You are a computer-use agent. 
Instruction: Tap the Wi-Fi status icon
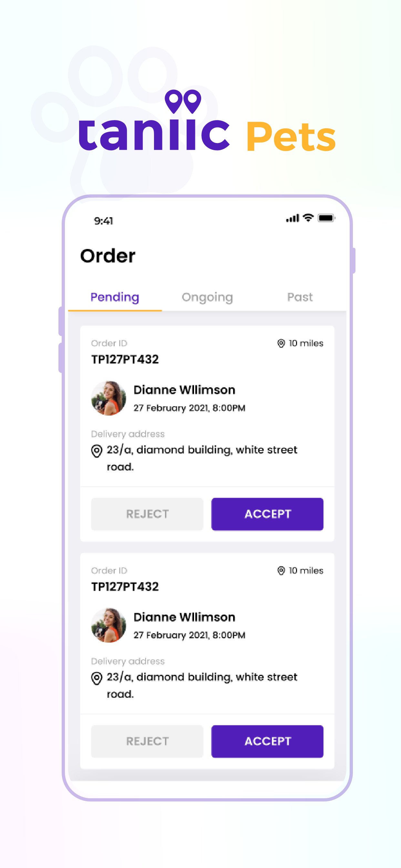coord(308,218)
